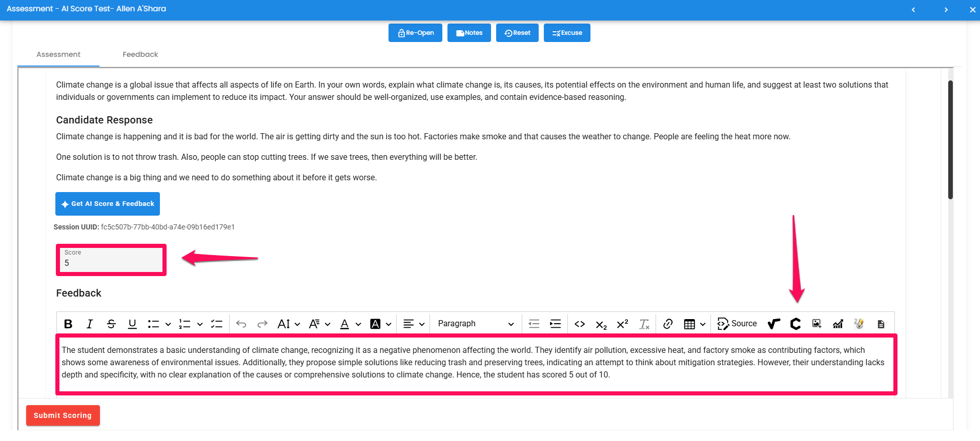Click the vertical scrollbar thumb
Screen dimensions: 980x441
pos(950,139)
